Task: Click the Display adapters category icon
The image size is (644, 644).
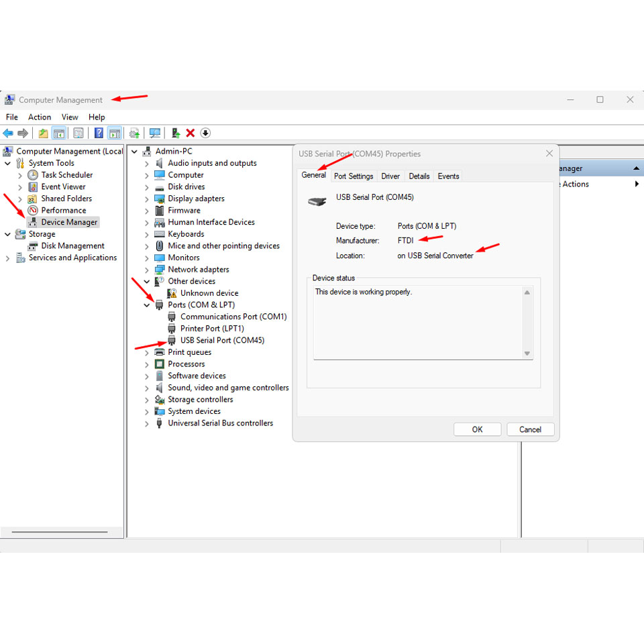Action: click(x=160, y=199)
